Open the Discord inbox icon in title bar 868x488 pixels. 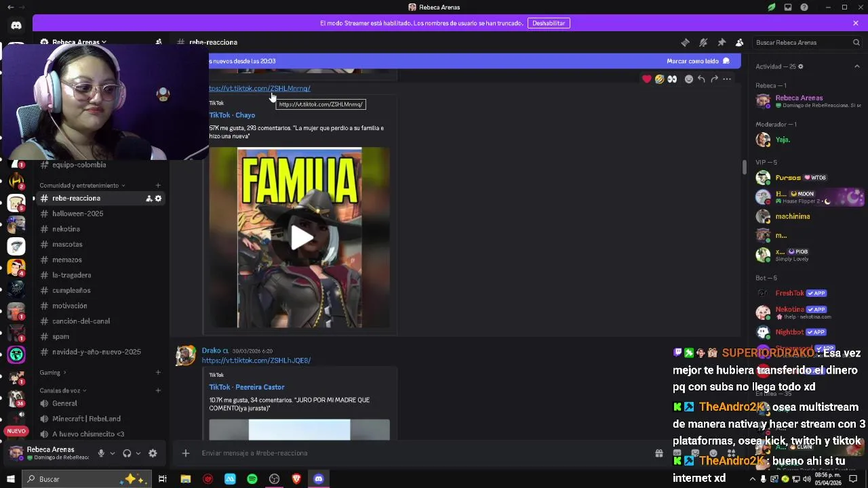[788, 7]
